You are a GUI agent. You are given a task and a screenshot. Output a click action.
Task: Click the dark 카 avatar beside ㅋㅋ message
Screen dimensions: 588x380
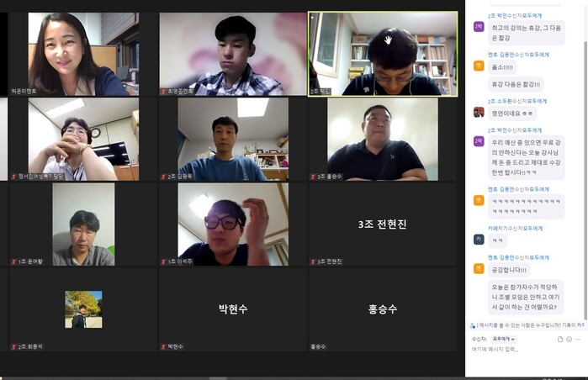(x=479, y=239)
